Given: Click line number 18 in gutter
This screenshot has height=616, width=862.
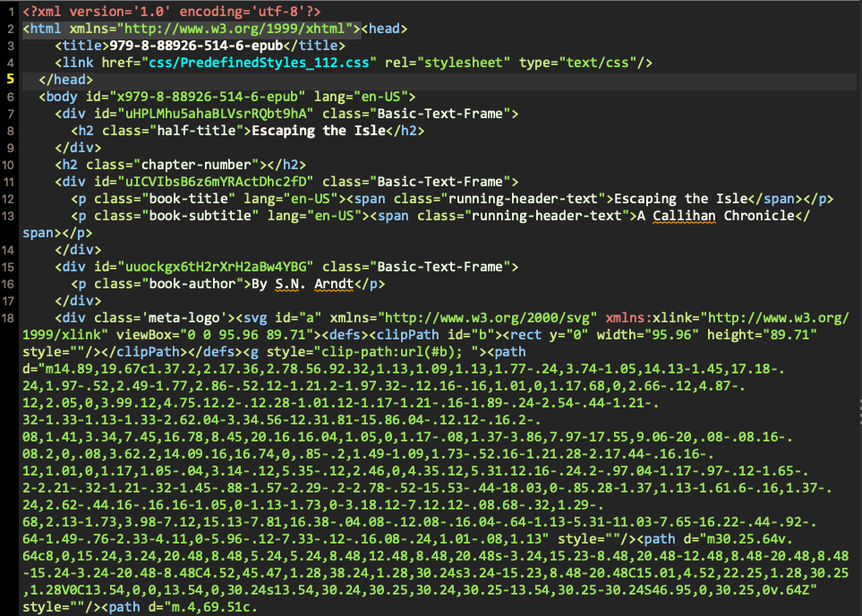Looking at the screenshot, I should point(8,318).
